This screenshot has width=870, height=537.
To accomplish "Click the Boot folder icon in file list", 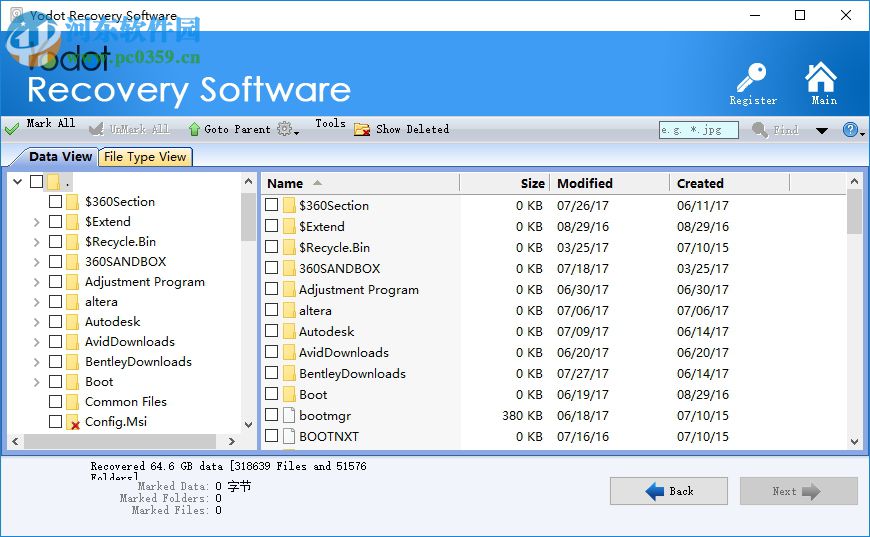I will coord(289,394).
